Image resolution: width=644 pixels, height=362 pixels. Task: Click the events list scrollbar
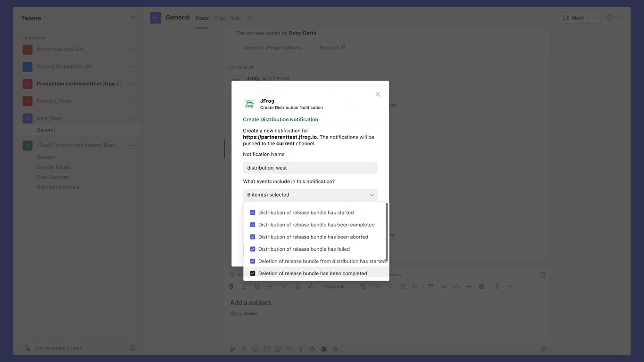tap(387, 232)
